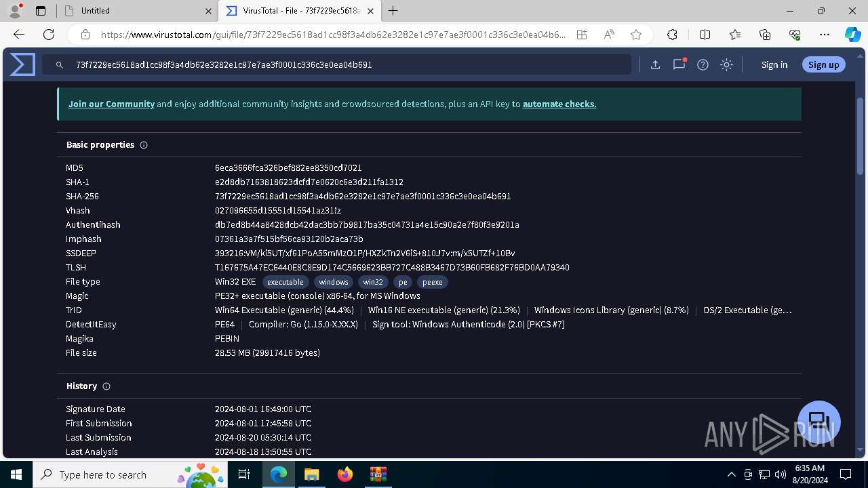This screenshot has width=868, height=488.
Task: Open the Windows Start menu
Action: (x=16, y=474)
